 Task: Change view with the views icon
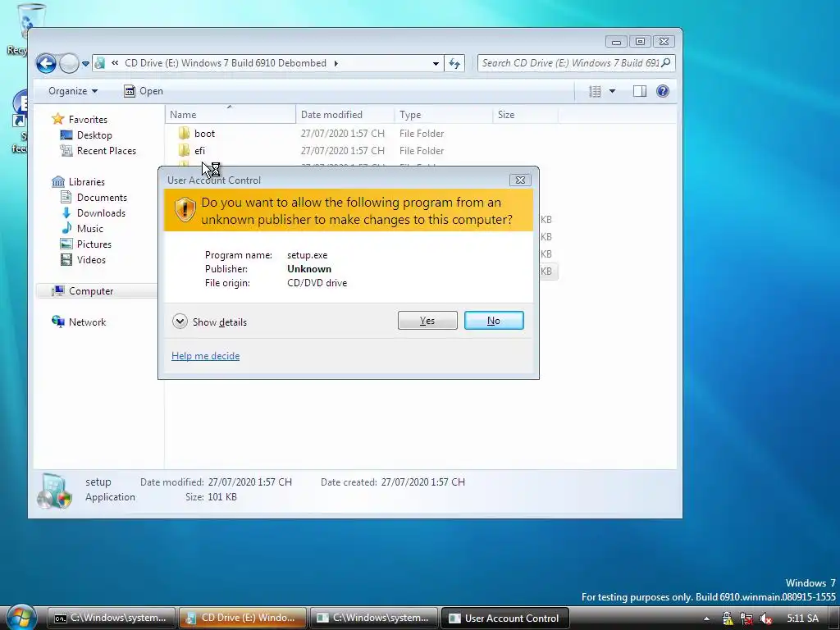pyautogui.click(x=595, y=91)
